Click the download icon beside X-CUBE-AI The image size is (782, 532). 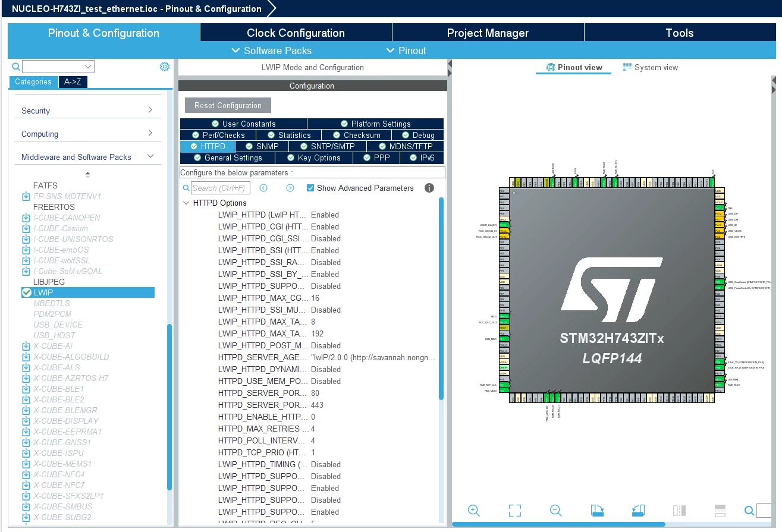coord(26,346)
